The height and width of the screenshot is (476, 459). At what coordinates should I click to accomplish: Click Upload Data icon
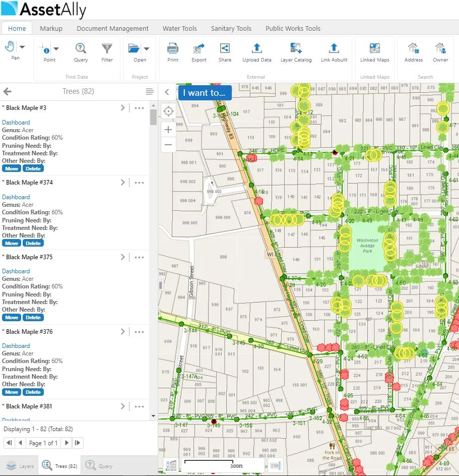click(256, 48)
